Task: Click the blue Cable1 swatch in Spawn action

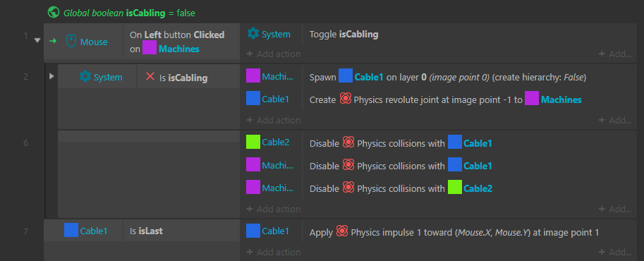Action: 346,76
